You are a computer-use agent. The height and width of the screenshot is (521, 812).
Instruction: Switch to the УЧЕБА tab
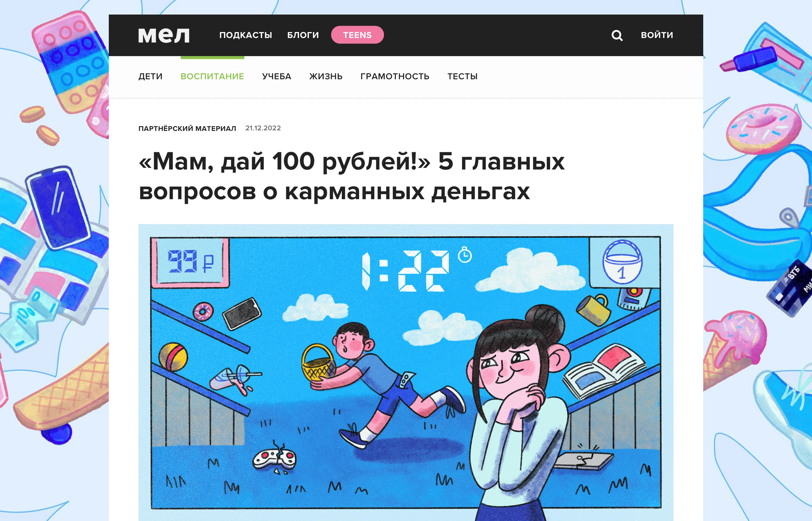(x=276, y=77)
